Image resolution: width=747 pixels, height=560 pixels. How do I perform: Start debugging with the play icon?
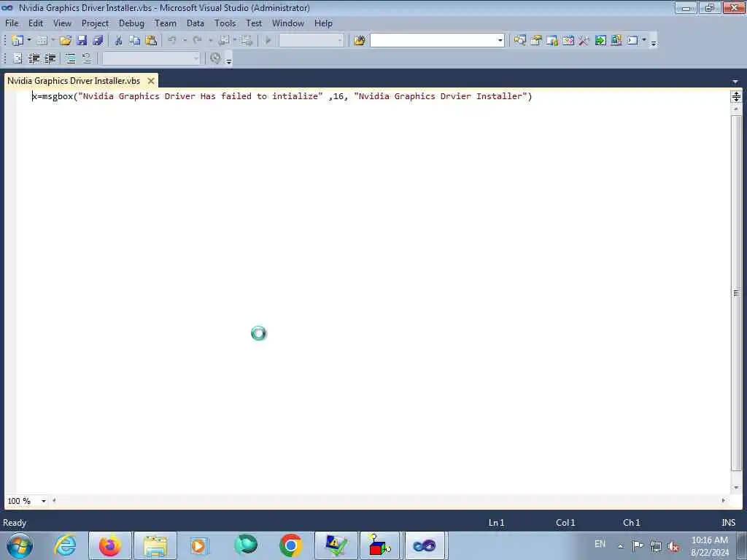click(268, 41)
